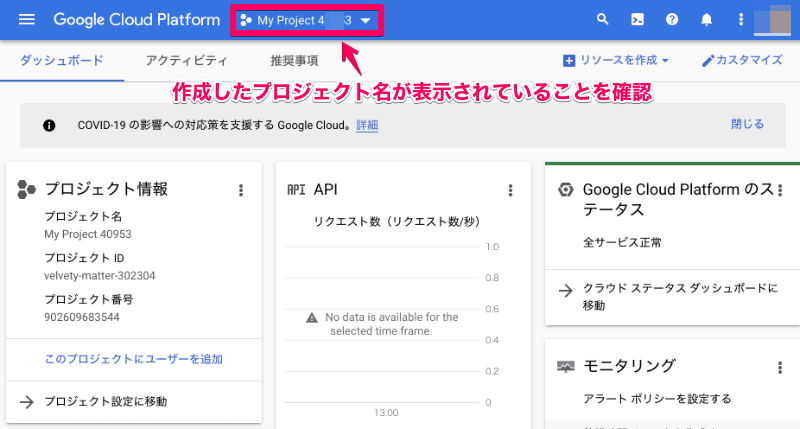Open the help question mark icon
Screen dimensions: 800x429
tap(672, 20)
